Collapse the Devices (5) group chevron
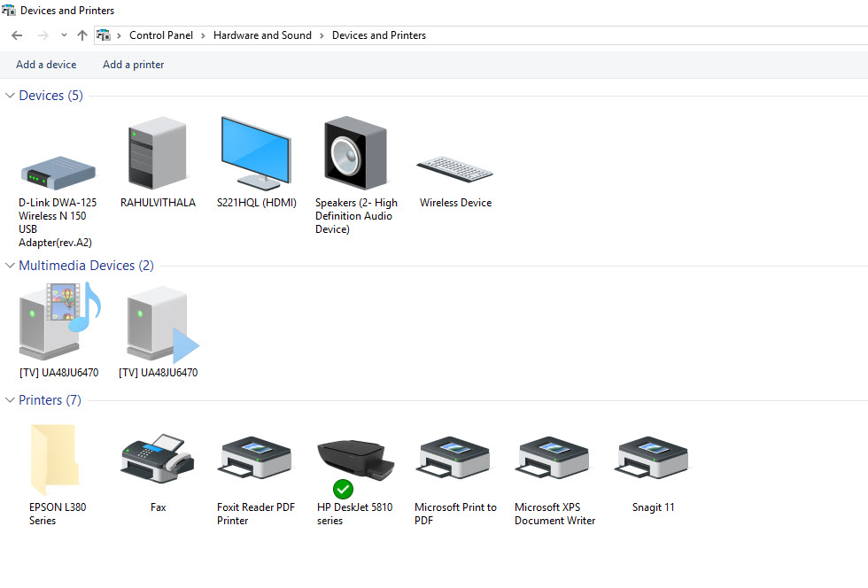 pos(10,96)
